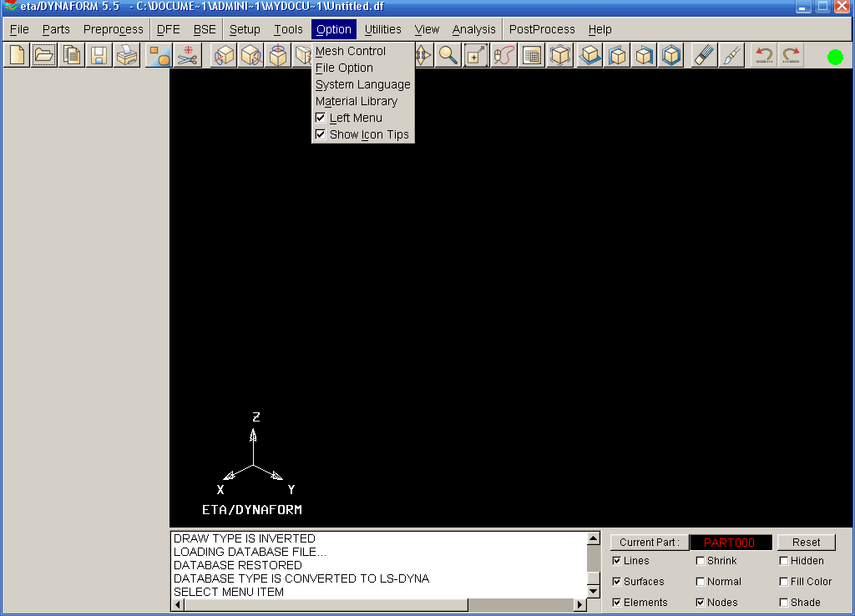Click the Current Part button

coord(650,542)
